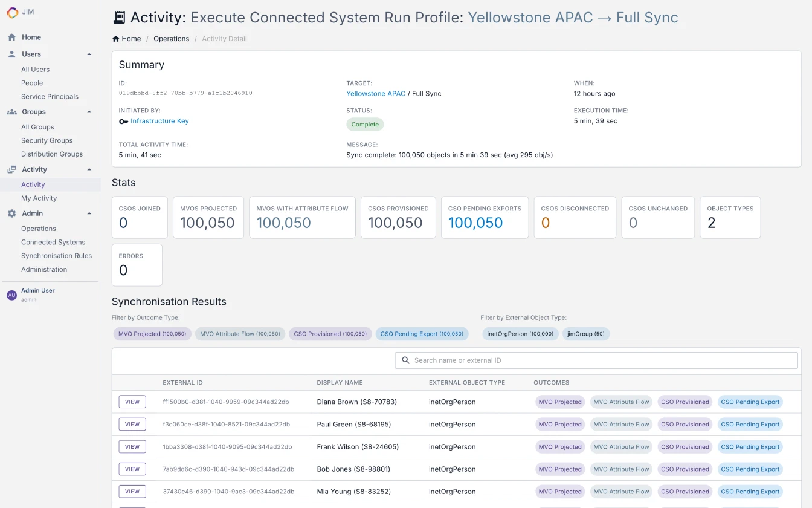812x508 pixels.
Task: Toggle the CSO Pending Export filter chip
Action: (x=422, y=334)
